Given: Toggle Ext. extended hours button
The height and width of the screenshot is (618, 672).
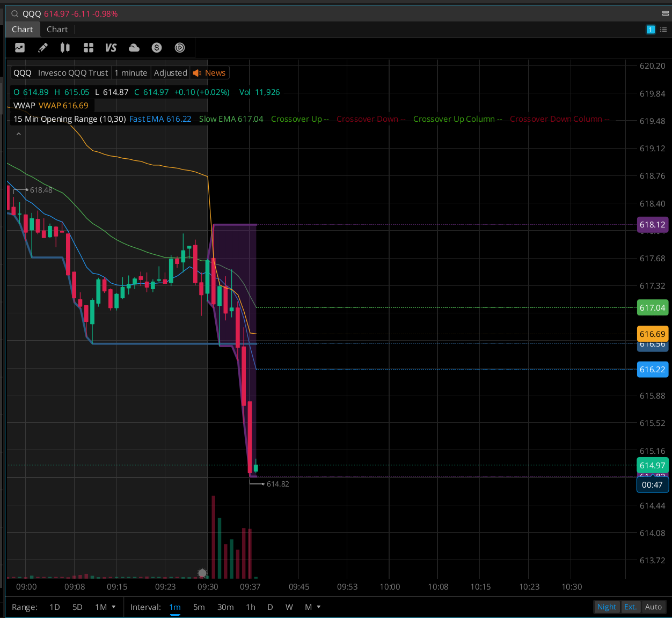Looking at the screenshot, I should pos(630,607).
